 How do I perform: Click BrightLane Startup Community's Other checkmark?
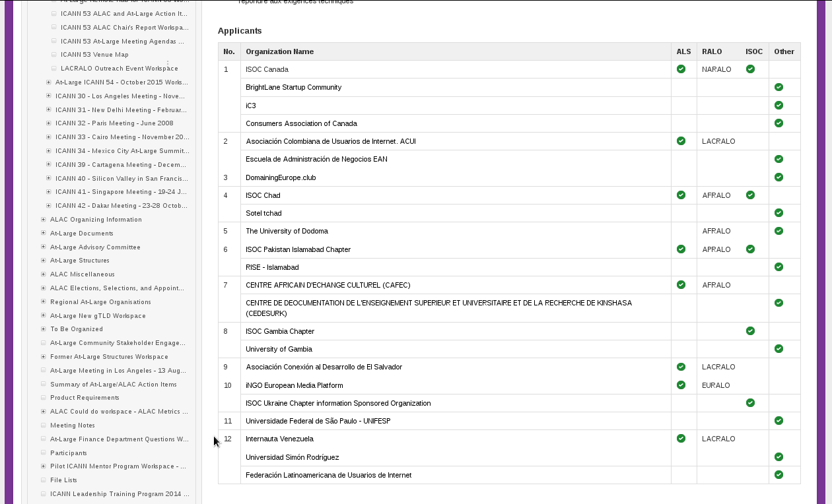tap(779, 87)
